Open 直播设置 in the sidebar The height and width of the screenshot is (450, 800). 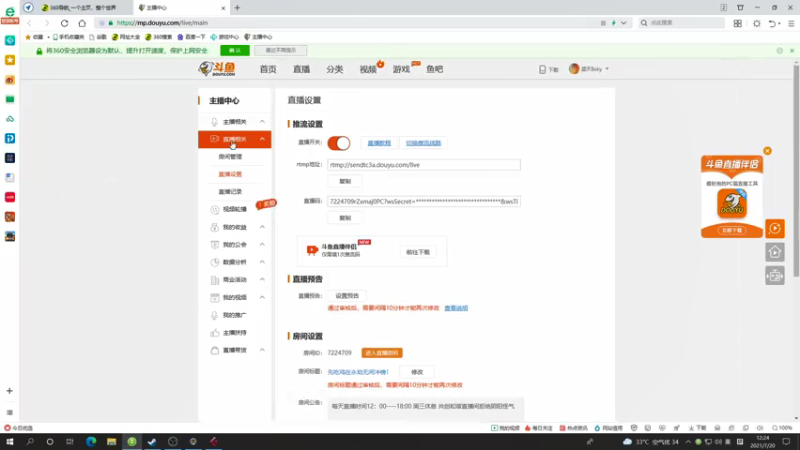pyautogui.click(x=230, y=174)
